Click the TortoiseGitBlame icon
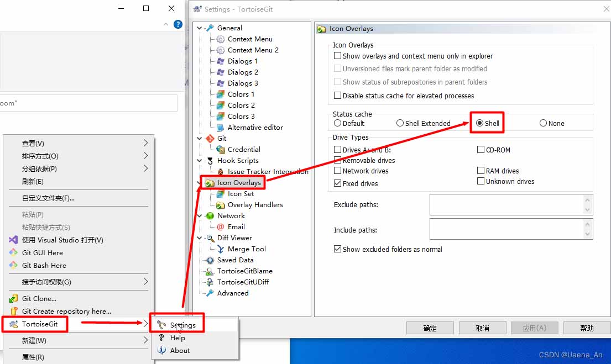611x364 pixels. (x=210, y=271)
